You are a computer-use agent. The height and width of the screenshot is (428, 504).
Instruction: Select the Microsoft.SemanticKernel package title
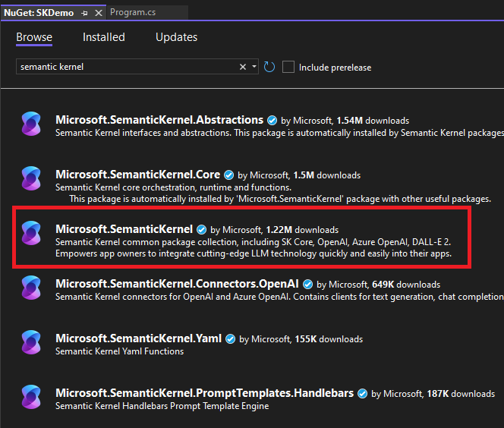tap(124, 229)
